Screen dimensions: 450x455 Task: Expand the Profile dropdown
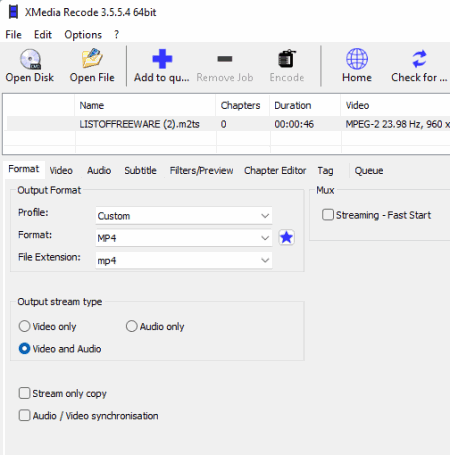(x=184, y=216)
